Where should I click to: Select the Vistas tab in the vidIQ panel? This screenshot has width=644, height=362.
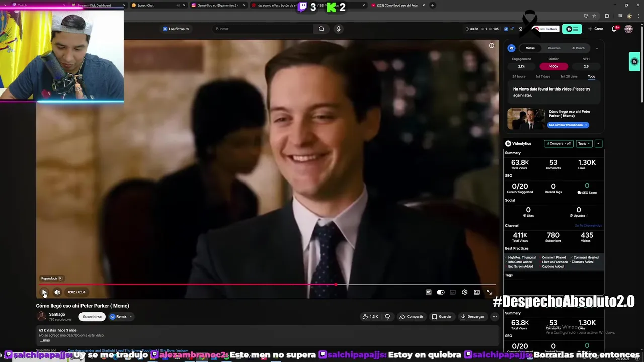pyautogui.click(x=530, y=48)
